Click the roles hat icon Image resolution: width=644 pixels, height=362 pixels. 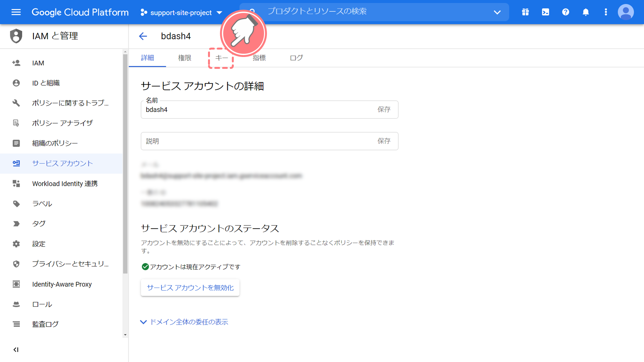16,304
